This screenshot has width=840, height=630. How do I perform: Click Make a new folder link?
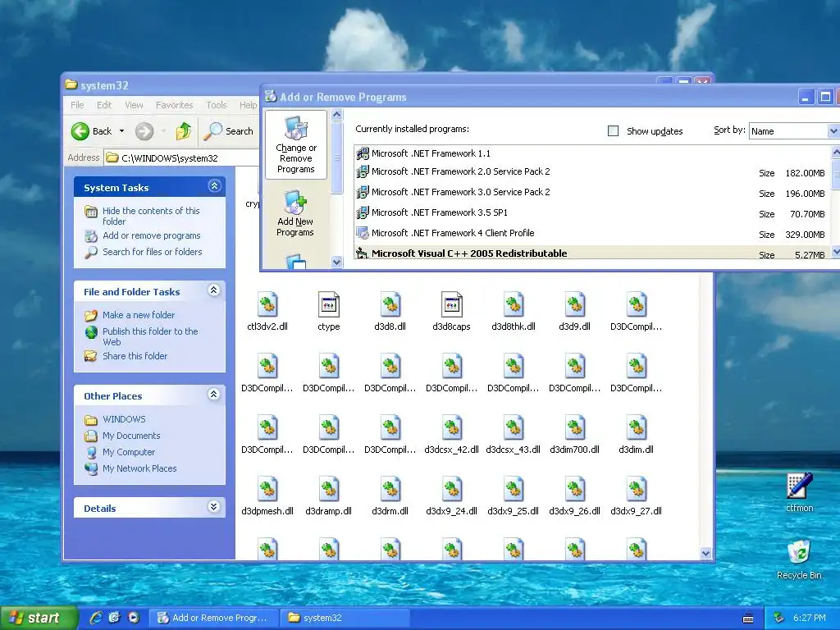click(x=139, y=315)
